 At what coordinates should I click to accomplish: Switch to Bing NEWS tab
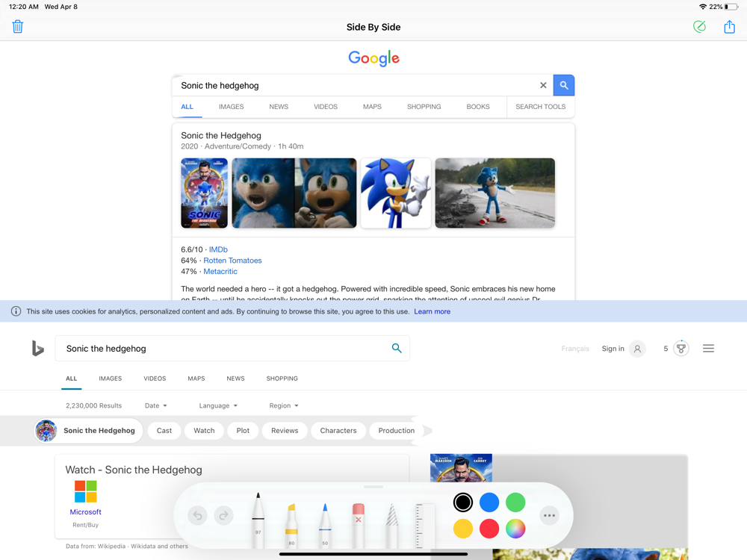click(235, 379)
